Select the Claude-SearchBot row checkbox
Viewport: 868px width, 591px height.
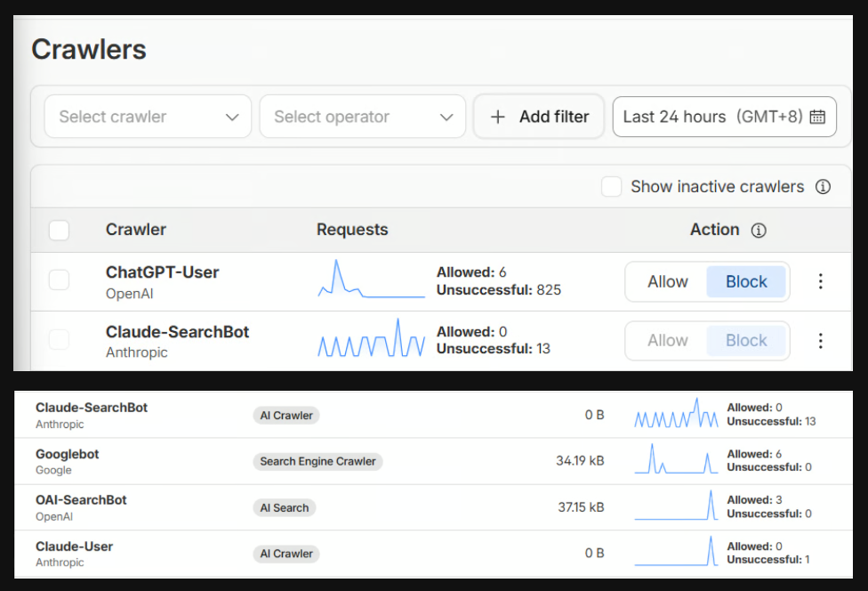60,339
